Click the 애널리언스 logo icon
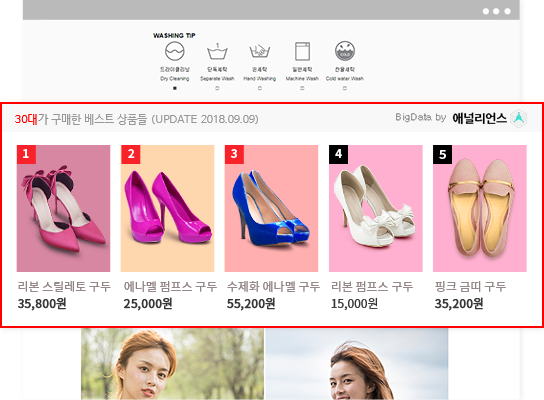 tap(519, 119)
